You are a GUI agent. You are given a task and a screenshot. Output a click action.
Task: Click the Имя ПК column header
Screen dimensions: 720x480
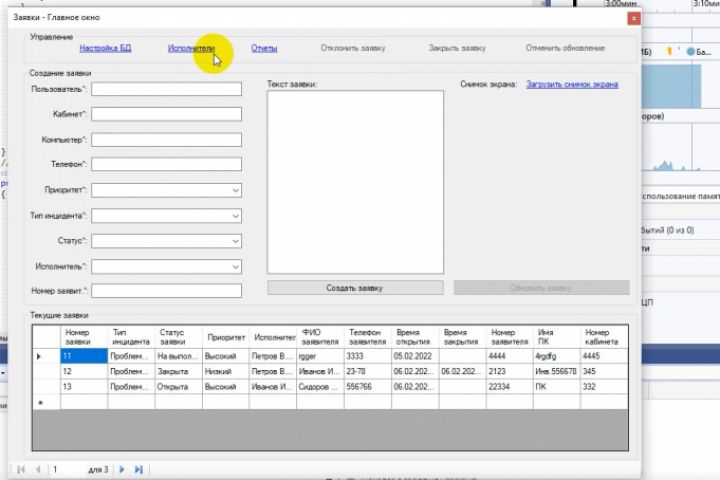tap(557, 337)
